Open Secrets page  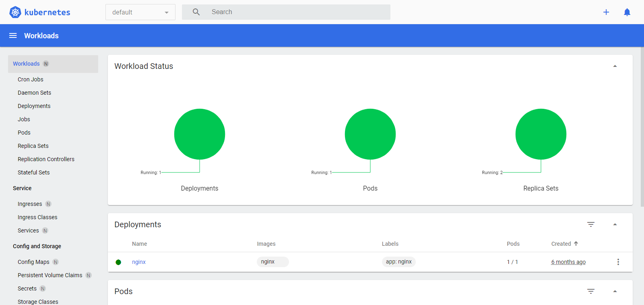[27, 288]
